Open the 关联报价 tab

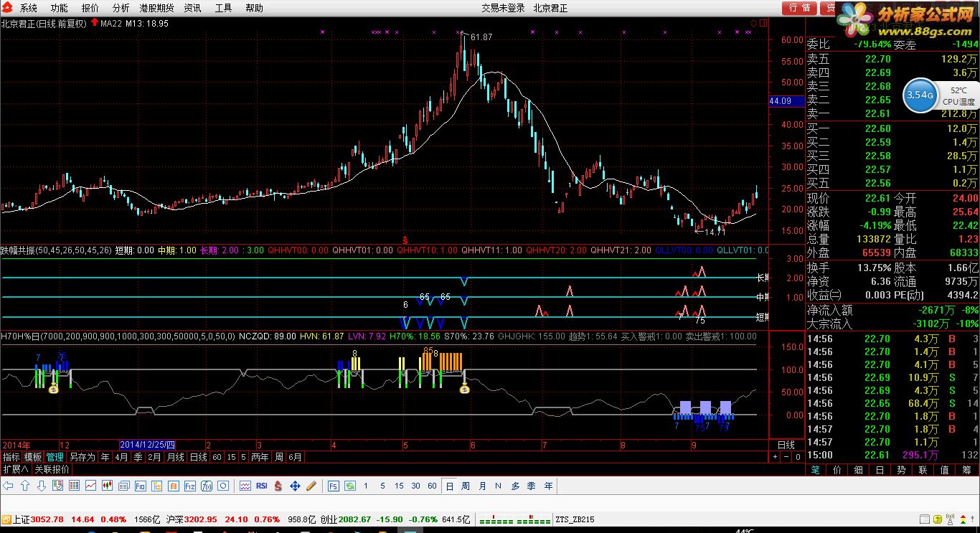tap(52, 469)
